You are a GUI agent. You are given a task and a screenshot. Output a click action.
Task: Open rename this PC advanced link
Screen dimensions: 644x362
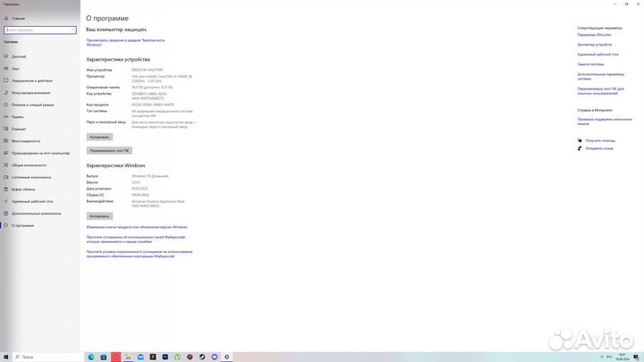point(600,91)
